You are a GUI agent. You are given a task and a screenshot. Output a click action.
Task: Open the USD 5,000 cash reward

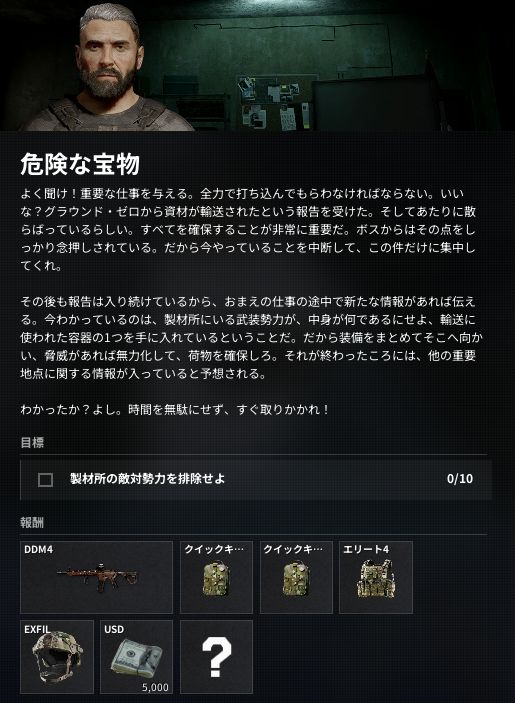tap(136, 657)
